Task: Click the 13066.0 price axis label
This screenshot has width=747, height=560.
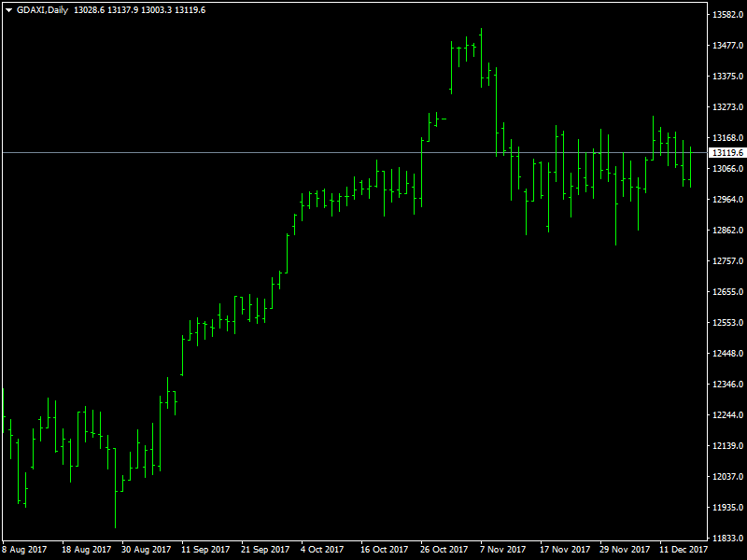Action: pos(727,169)
